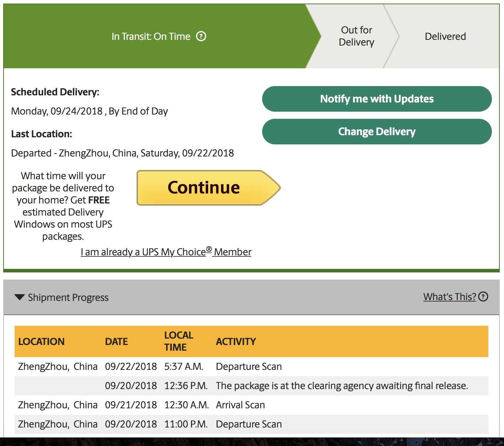Select the Out for Delivery progress step
Image resolution: width=504 pixels, height=446 pixels.
[356, 36]
